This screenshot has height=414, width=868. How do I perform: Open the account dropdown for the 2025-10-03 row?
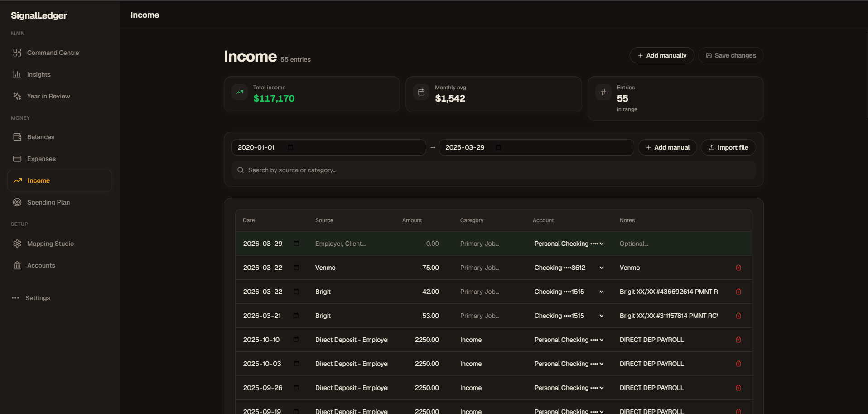pyautogui.click(x=569, y=364)
